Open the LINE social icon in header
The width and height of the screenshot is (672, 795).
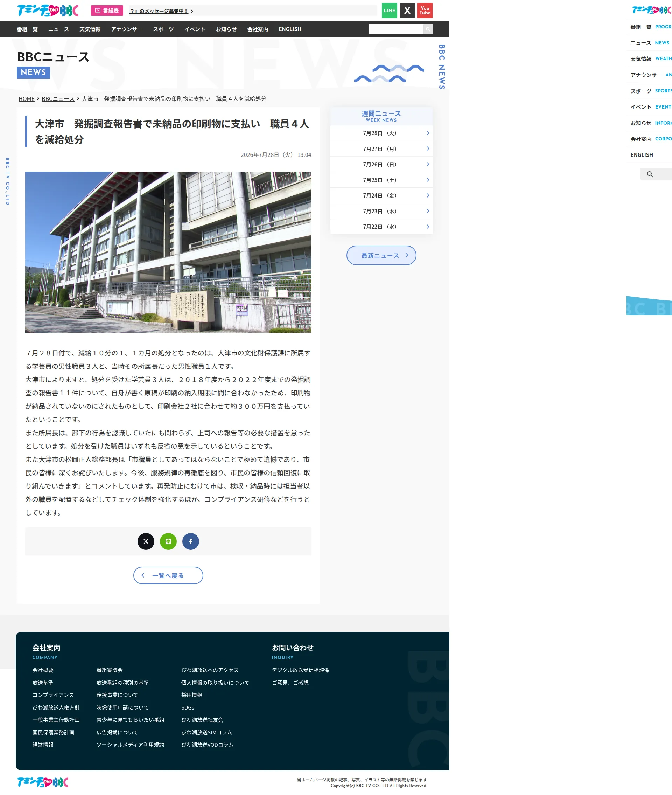click(x=389, y=11)
